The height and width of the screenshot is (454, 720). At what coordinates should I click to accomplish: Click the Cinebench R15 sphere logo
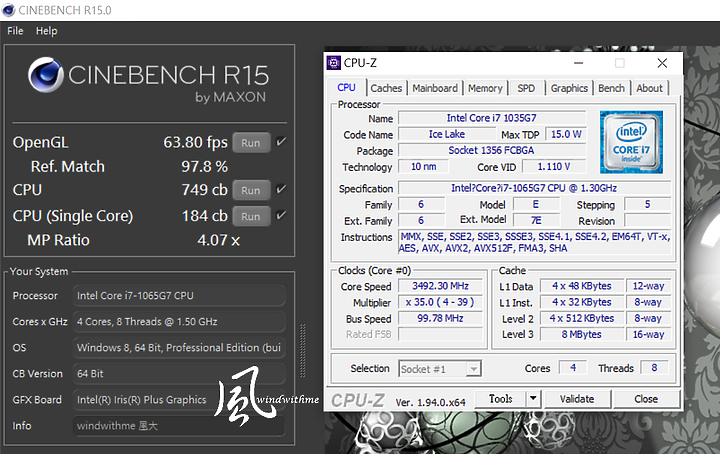45,75
